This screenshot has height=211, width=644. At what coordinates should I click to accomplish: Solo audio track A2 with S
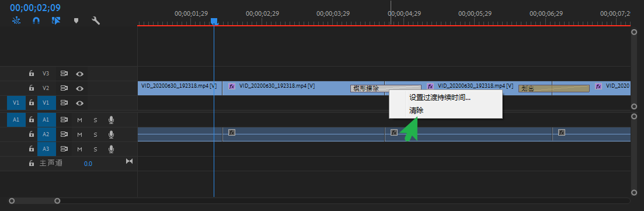pos(95,134)
